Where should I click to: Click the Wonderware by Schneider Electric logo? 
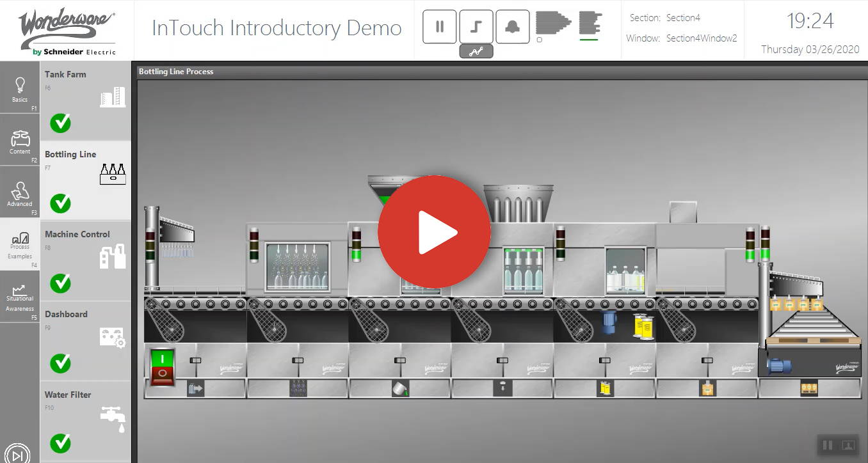click(x=67, y=33)
